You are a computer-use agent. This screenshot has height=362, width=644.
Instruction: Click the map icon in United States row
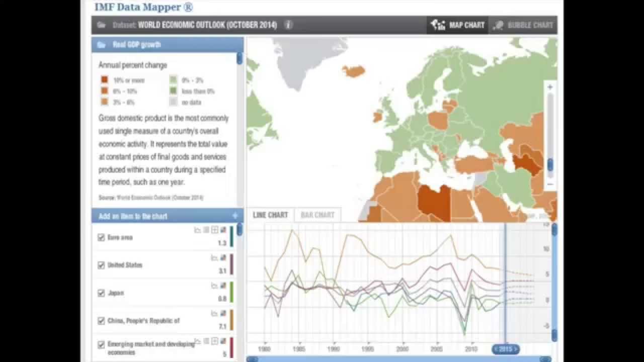coord(223,257)
